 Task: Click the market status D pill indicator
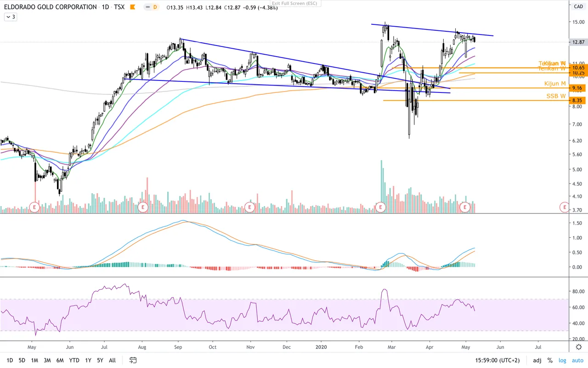pos(151,7)
